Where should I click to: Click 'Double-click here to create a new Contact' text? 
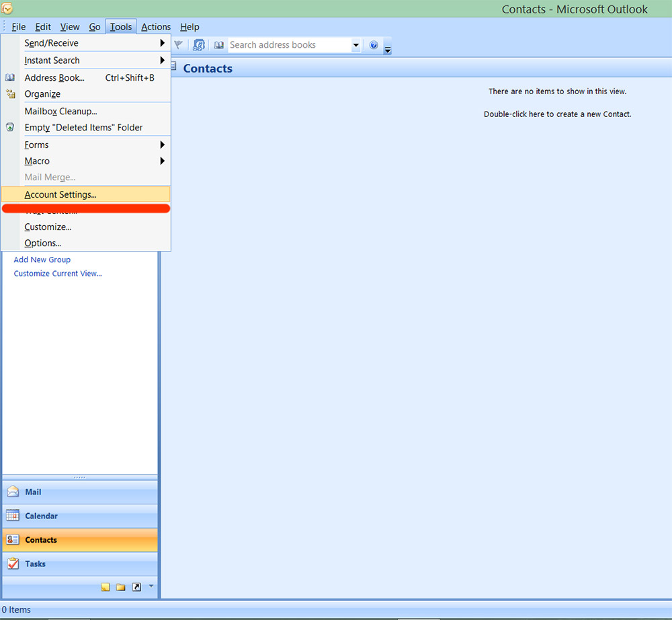point(557,114)
